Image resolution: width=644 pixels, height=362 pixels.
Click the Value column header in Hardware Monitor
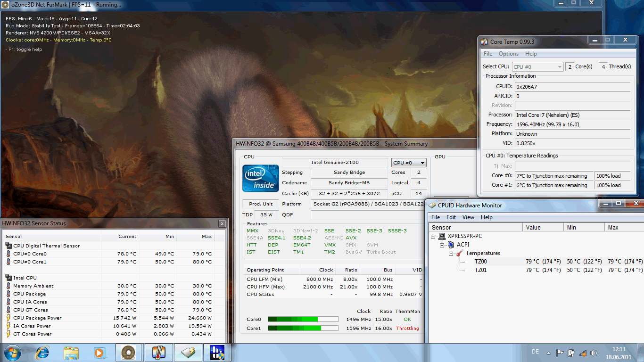(x=543, y=228)
